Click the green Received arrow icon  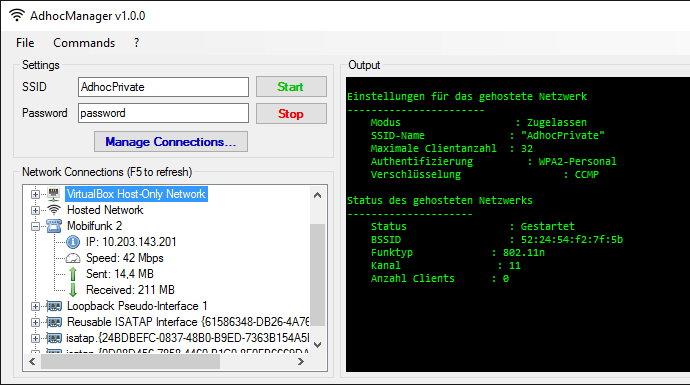73,290
